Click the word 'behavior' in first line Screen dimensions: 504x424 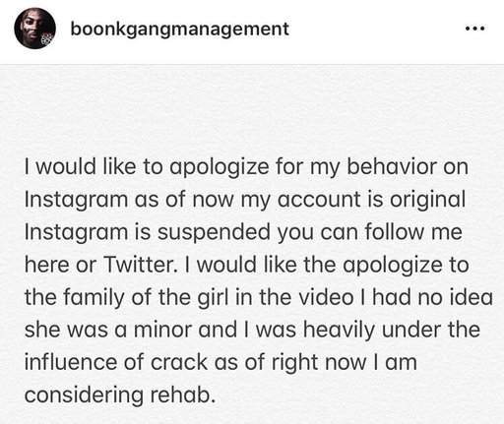click(392, 166)
